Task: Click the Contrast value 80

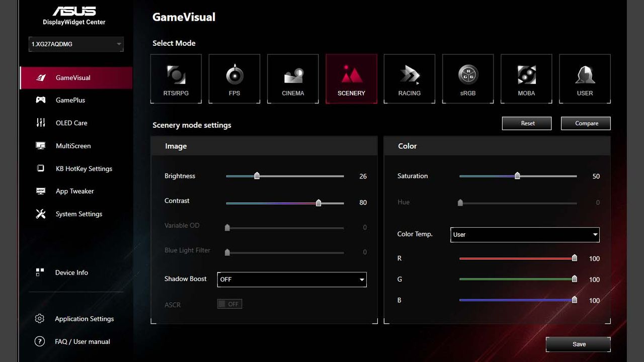Action: coord(363,203)
